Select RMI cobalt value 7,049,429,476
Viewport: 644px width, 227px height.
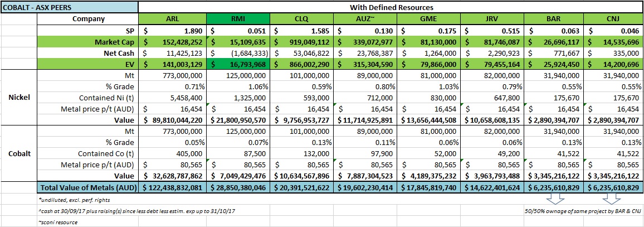pos(239,176)
